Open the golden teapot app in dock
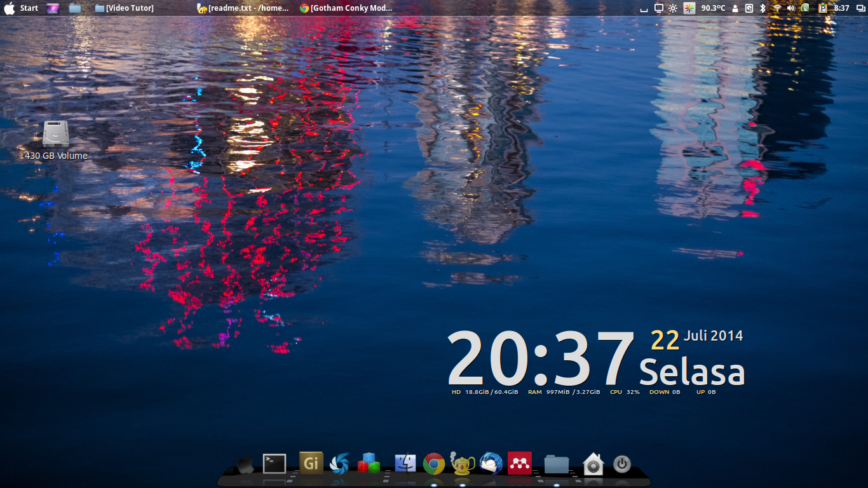Image resolution: width=868 pixels, height=488 pixels. point(463,463)
